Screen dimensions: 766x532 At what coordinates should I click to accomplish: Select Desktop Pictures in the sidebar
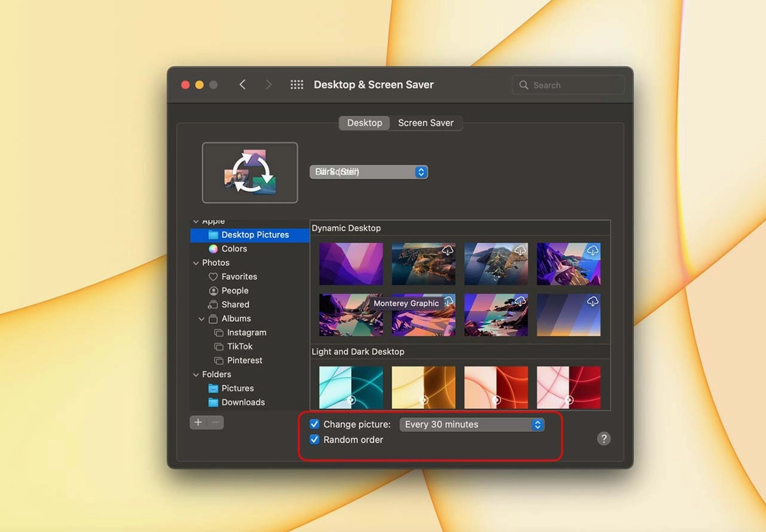click(255, 235)
